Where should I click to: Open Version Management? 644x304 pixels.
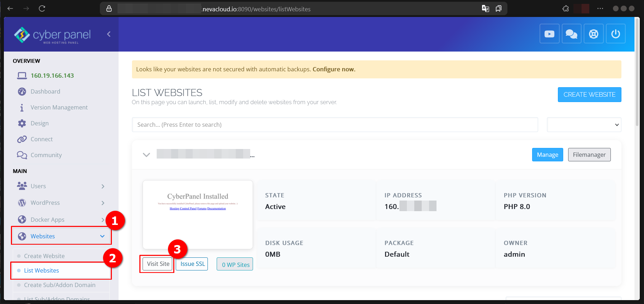coord(59,107)
